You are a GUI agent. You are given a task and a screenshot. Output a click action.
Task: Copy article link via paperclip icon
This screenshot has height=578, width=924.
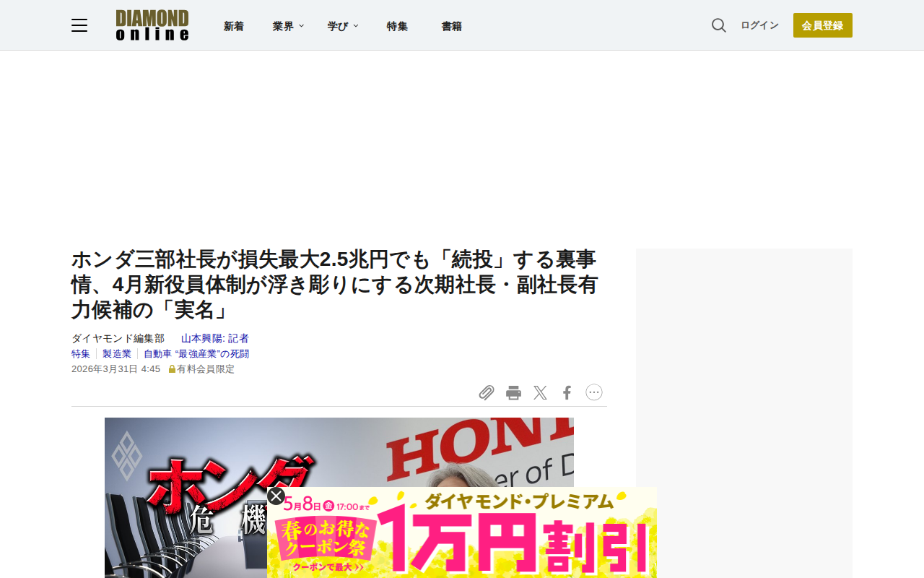pos(487,392)
